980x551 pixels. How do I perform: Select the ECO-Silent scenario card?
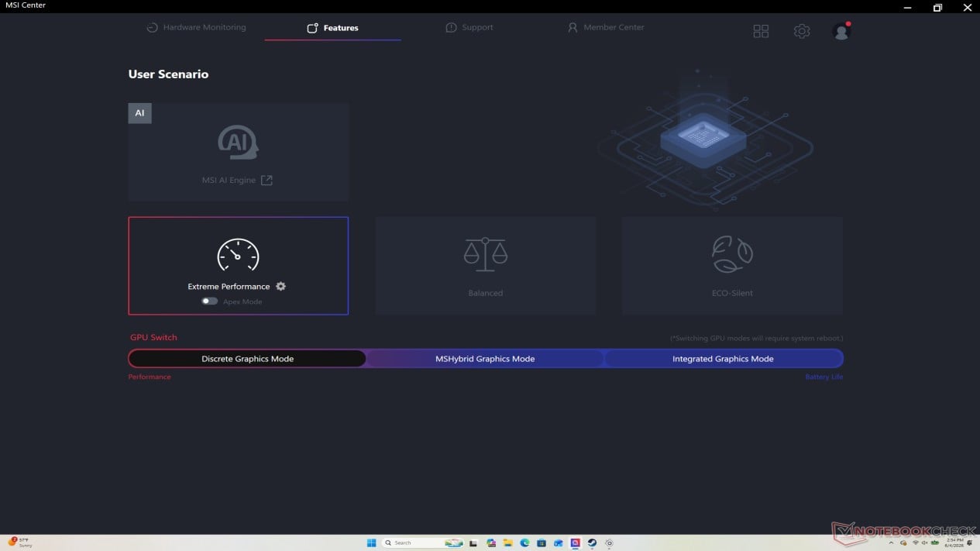[x=732, y=266]
